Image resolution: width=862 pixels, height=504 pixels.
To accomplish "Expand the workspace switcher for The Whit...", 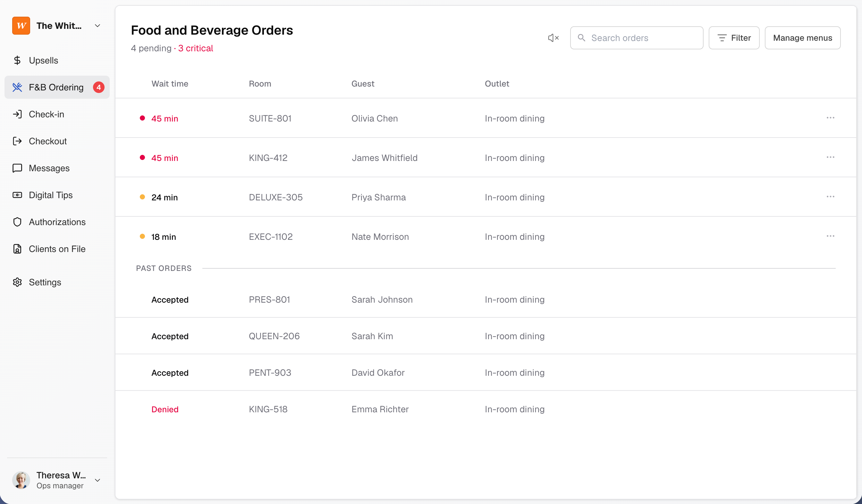I will [x=97, y=25].
